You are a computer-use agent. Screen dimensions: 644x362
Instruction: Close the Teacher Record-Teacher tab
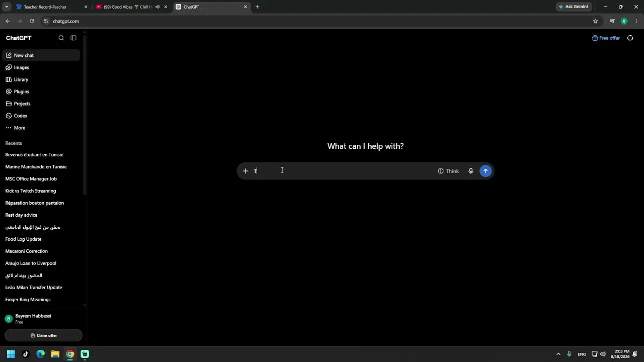click(x=86, y=7)
